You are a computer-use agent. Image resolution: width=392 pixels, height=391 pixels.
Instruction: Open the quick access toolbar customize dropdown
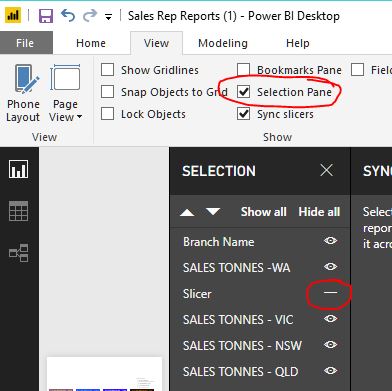point(108,17)
